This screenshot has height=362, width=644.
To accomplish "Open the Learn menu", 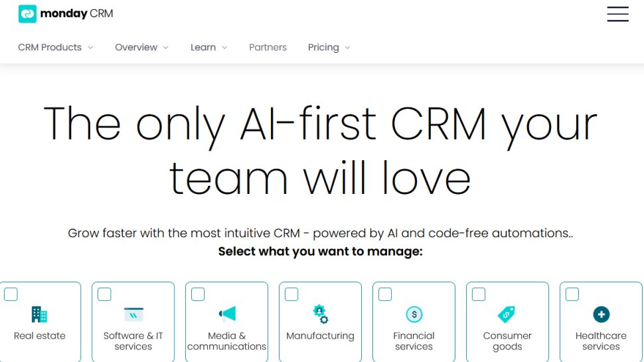I will (203, 47).
